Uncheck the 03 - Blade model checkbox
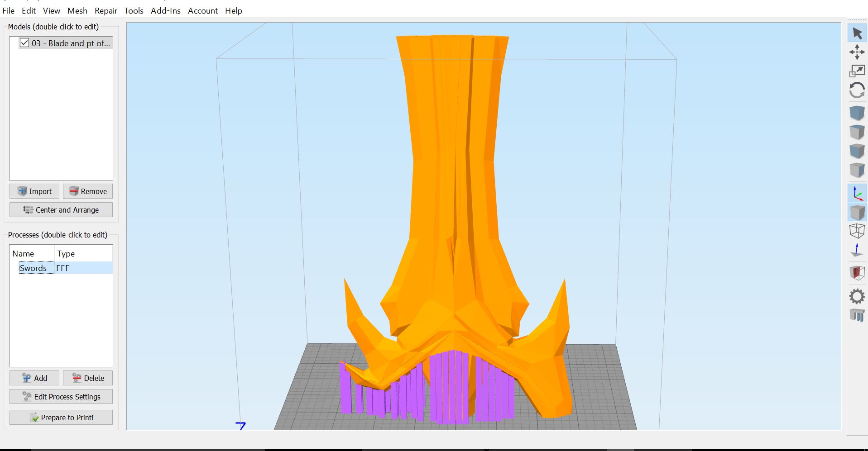Image resolution: width=868 pixels, height=451 pixels. coord(24,43)
